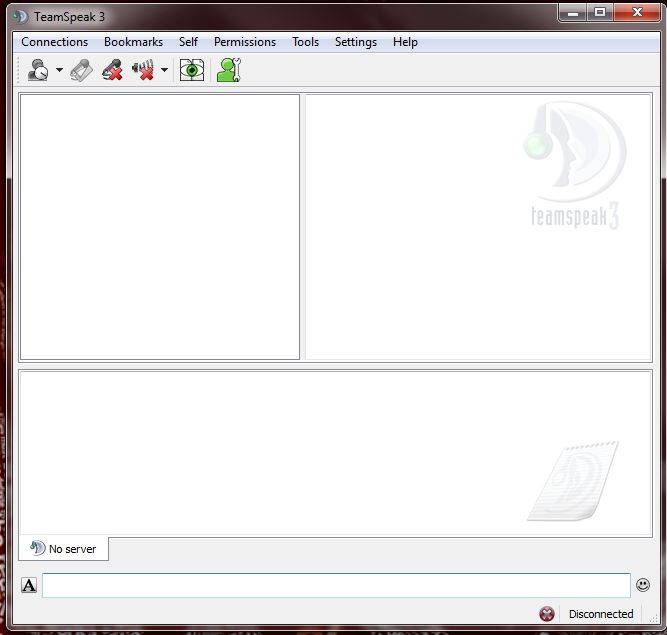This screenshot has height=635, width=667.
Task: Open the emoticon smiley picker
Action: pyautogui.click(x=643, y=585)
